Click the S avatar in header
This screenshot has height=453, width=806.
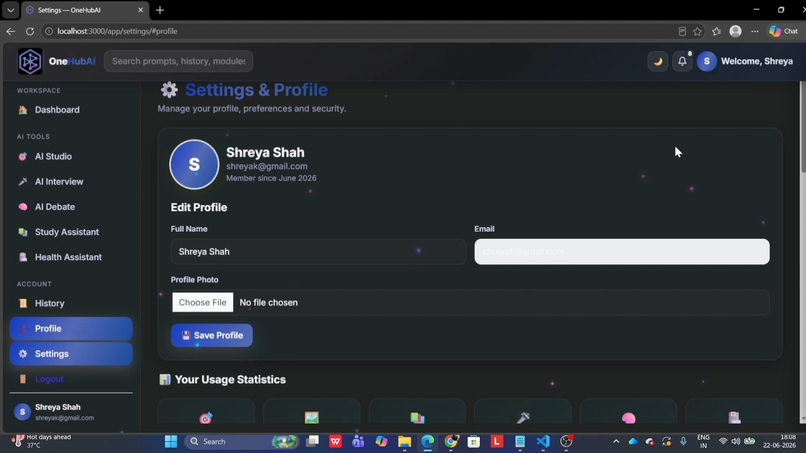[706, 61]
